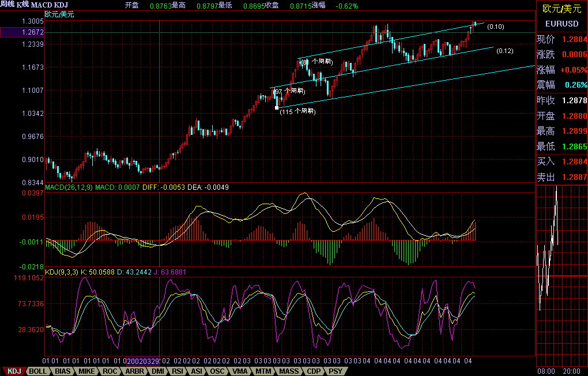This screenshot has height=376, width=588.
Task: Click the 1.2672 crosshair price label
Action: click(22, 32)
